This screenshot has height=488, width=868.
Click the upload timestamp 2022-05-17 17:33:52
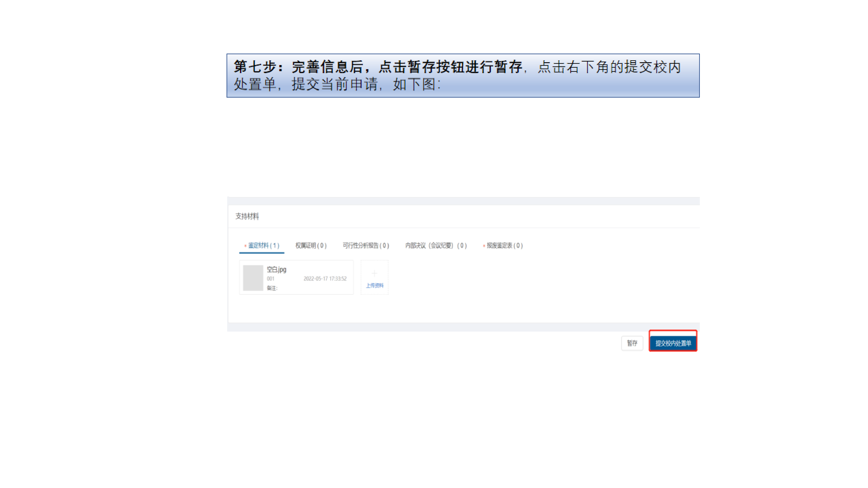click(x=325, y=279)
